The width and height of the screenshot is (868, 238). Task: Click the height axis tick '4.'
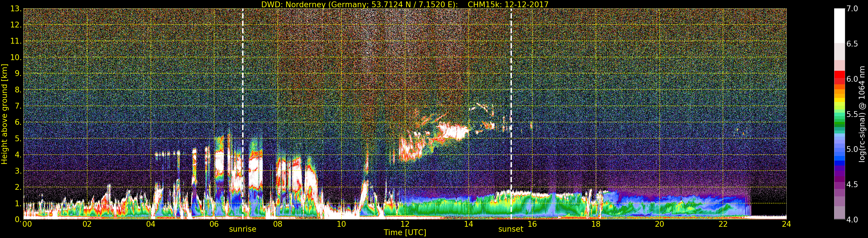click(18, 155)
